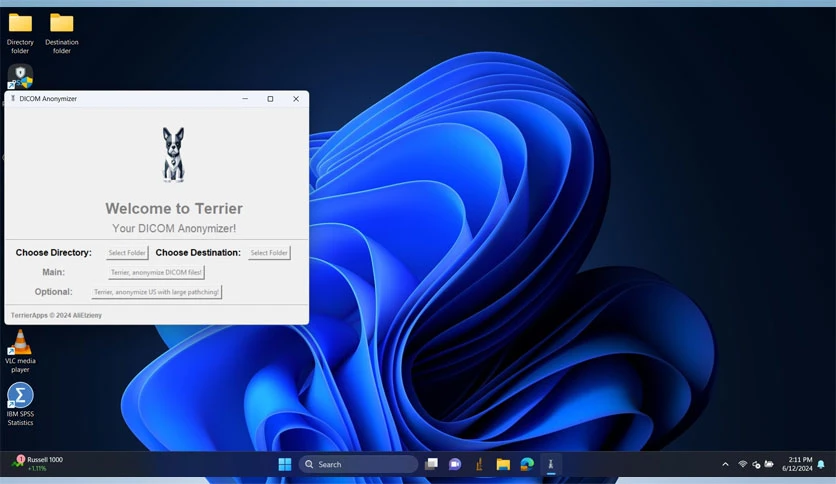Open the clock showing 2:11 PM
The height and width of the screenshot is (484, 836).
798,464
